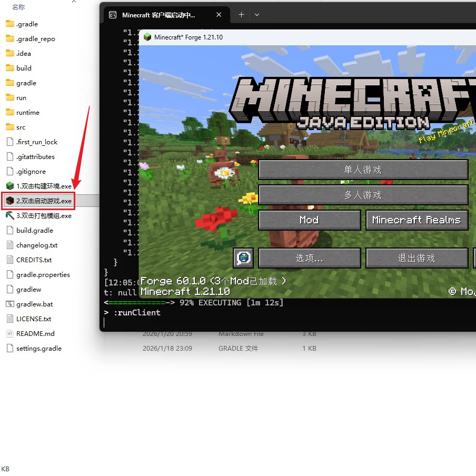Click the settings.gradle 1 KB size cell
This screenshot has height=476, width=476.
point(309,349)
